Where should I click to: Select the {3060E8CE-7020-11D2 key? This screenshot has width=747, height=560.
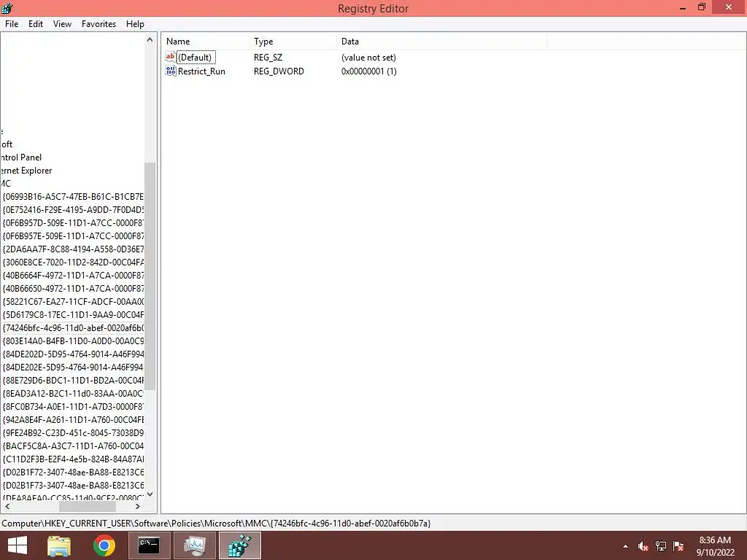point(73,262)
